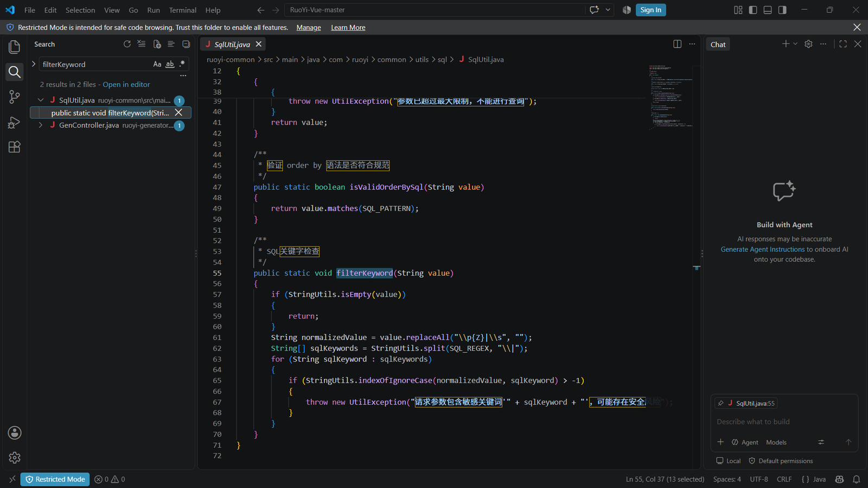
Task: Toggle view search results as tree
Action: click(171, 44)
